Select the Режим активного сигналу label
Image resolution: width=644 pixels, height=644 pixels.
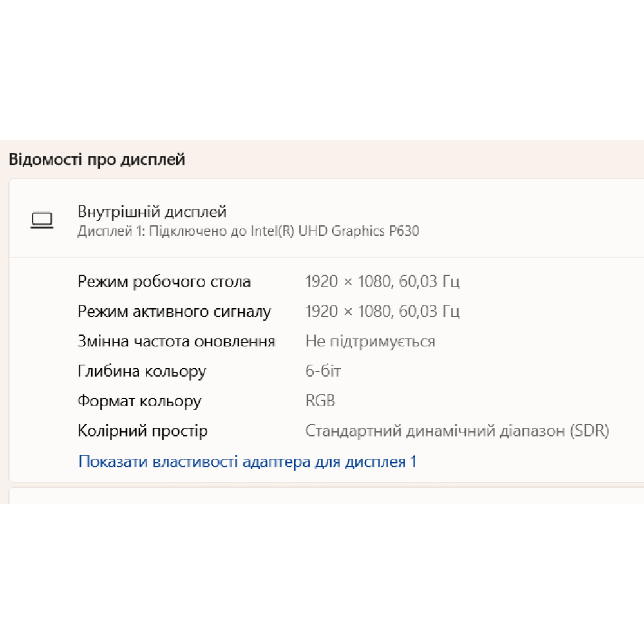(x=175, y=311)
